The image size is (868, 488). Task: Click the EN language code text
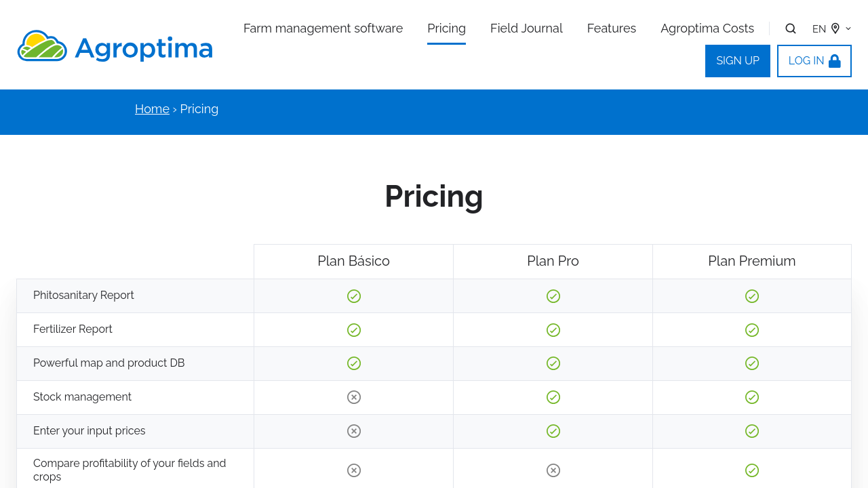(x=819, y=29)
